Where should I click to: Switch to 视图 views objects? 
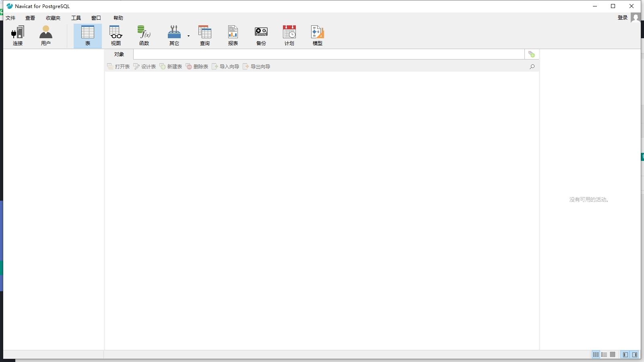[116, 36]
